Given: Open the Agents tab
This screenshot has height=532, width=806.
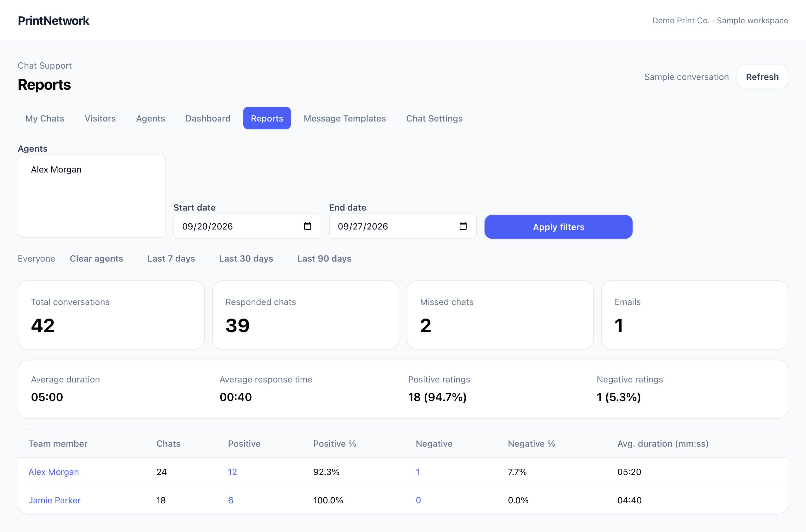Looking at the screenshot, I should pos(150,118).
